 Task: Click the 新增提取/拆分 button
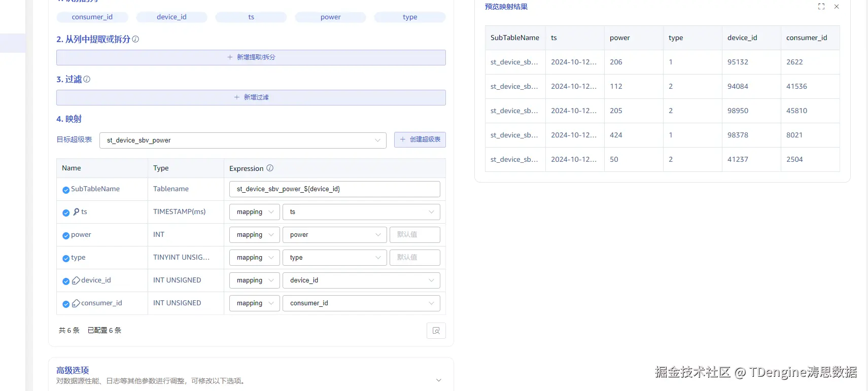[251, 57]
